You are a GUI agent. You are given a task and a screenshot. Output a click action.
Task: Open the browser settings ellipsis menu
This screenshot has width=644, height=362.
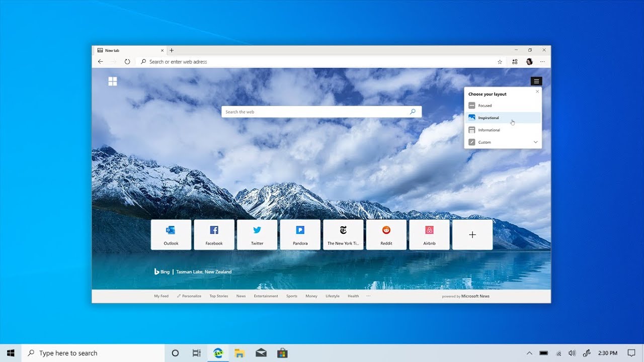(x=542, y=61)
